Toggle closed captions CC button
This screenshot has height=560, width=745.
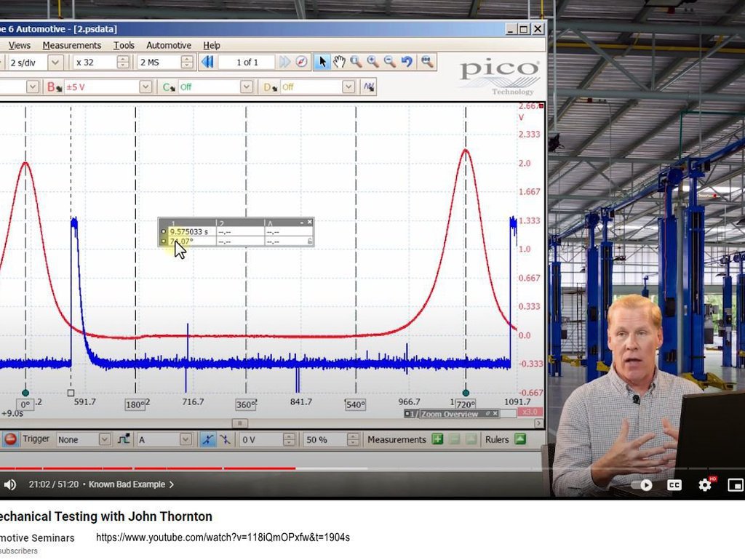[x=674, y=485]
